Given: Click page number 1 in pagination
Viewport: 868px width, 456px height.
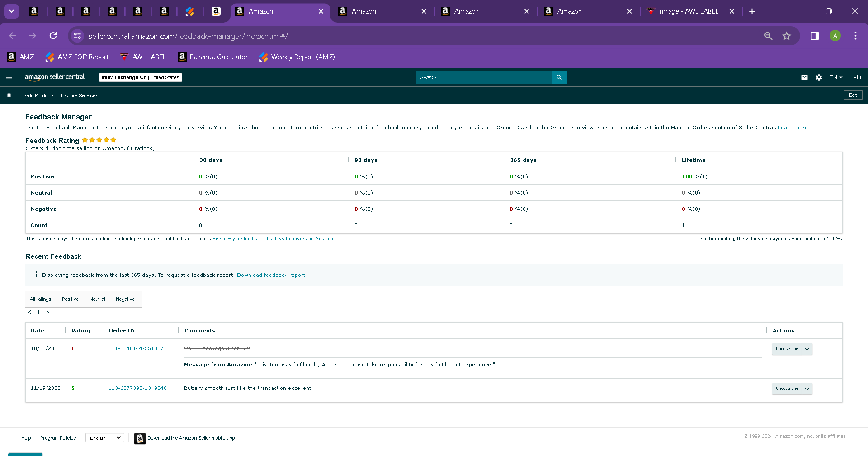Looking at the screenshot, I should click(38, 312).
